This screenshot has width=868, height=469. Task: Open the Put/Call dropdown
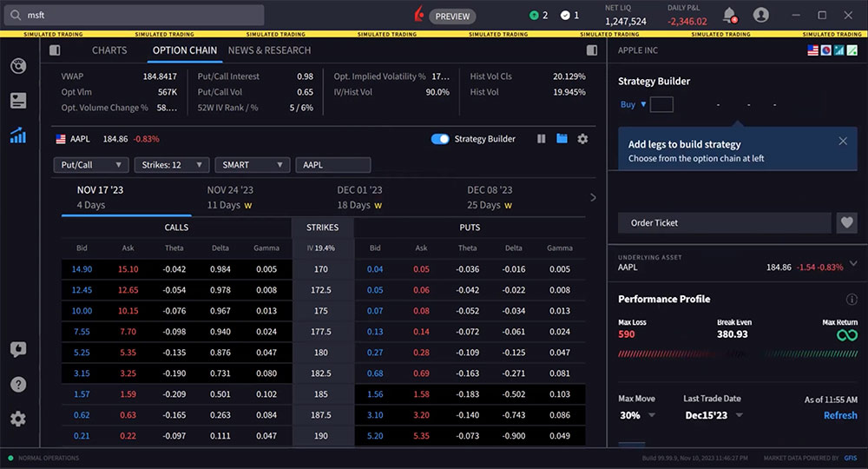click(x=91, y=165)
